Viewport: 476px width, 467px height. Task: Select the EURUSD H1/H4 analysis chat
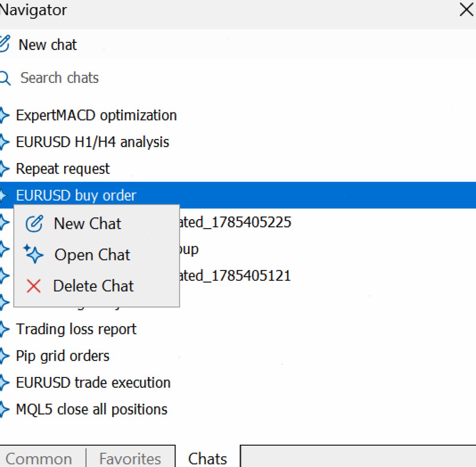238,142
